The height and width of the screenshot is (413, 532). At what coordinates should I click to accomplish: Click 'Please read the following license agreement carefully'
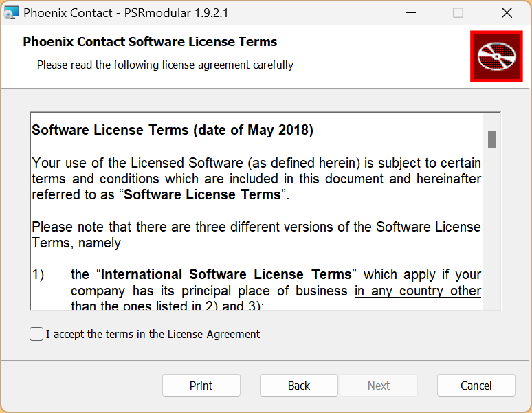165,65
